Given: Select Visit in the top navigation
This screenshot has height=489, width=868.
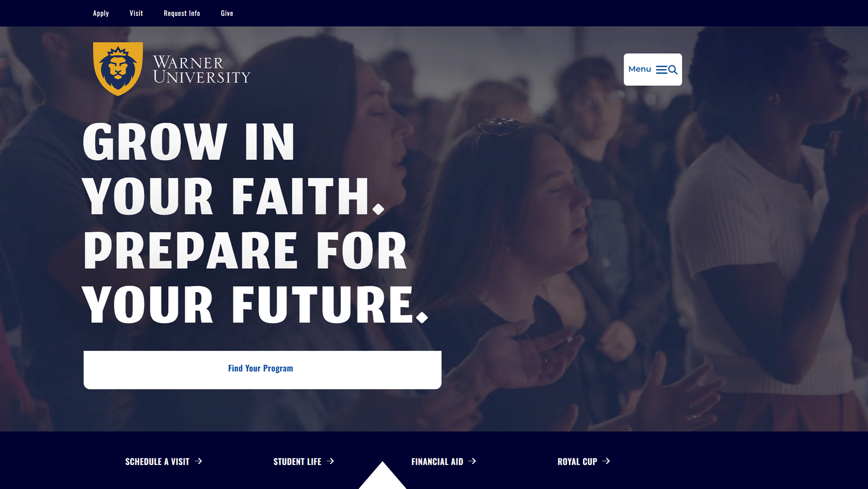Looking at the screenshot, I should 136,13.
